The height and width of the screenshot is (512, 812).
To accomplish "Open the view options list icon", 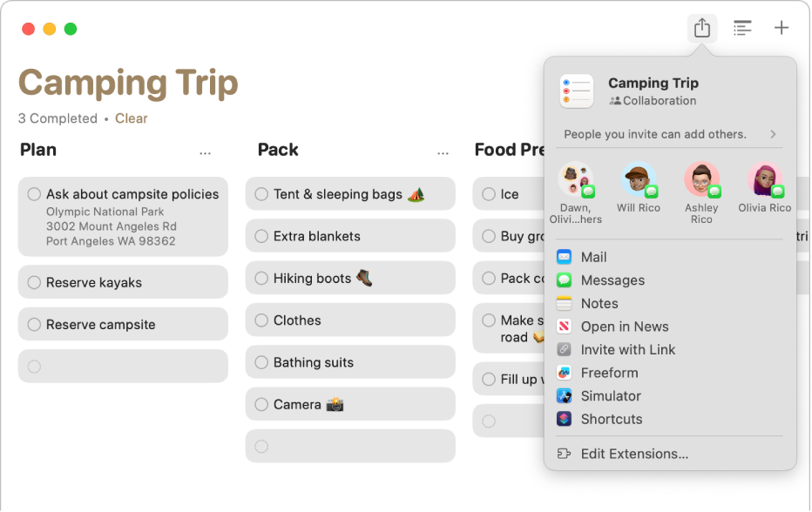I will click(x=742, y=28).
